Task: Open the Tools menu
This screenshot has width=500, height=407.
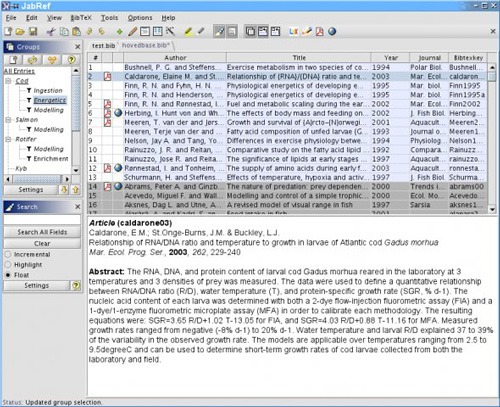Action: (109, 18)
